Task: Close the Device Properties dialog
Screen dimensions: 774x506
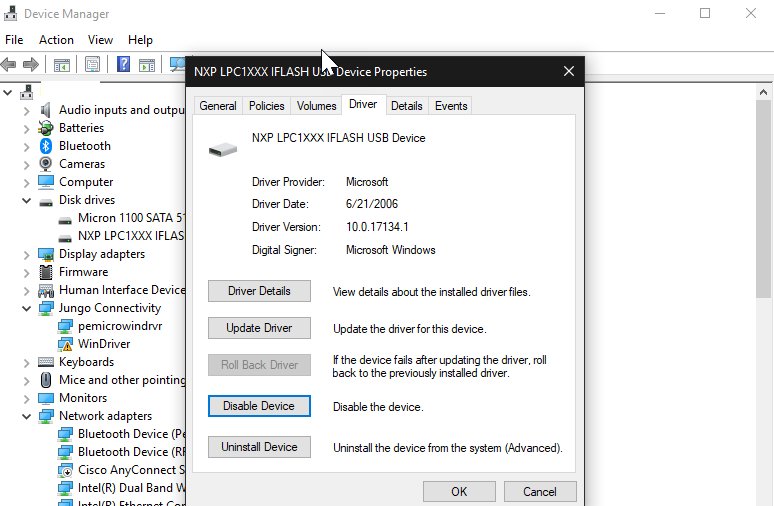Action: pos(569,71)
